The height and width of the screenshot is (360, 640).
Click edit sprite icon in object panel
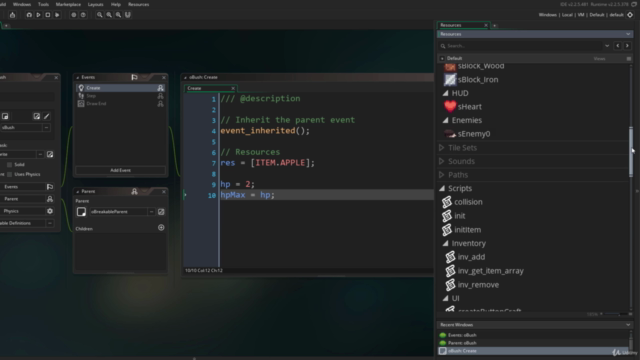(37, 116)
